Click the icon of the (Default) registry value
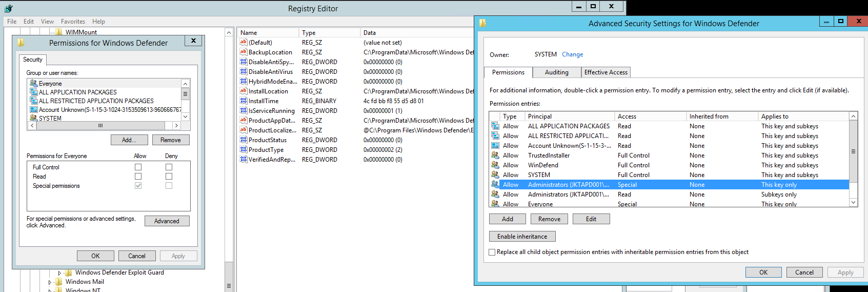 tap(244, 43)
